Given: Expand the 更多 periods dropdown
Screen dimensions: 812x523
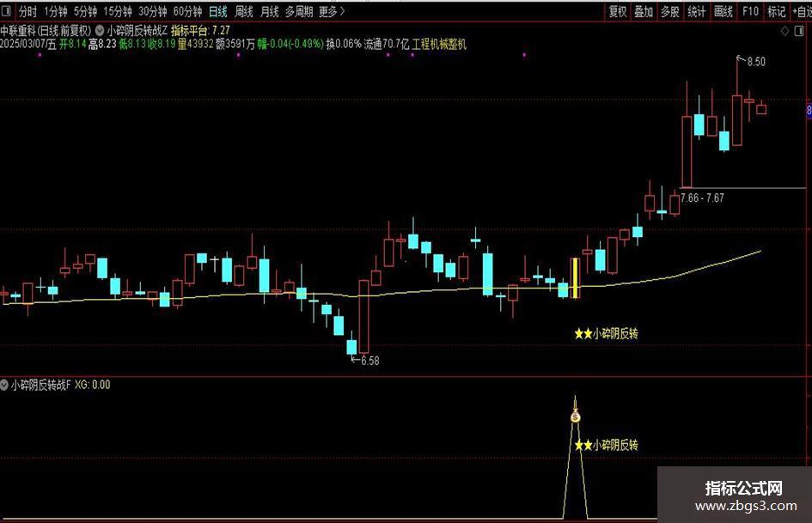Looking at the screenshot, I should point(332,11).
